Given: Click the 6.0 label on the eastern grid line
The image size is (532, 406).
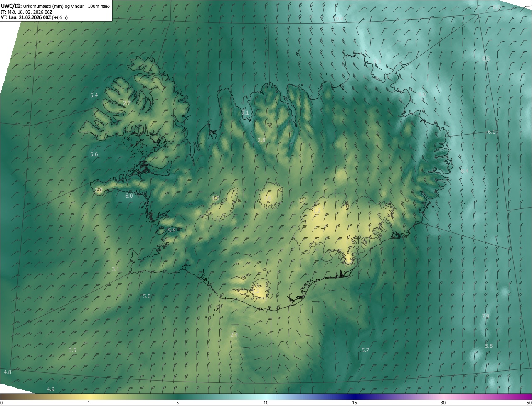Looking at the screenshot, I should click(x=492, y=132).
